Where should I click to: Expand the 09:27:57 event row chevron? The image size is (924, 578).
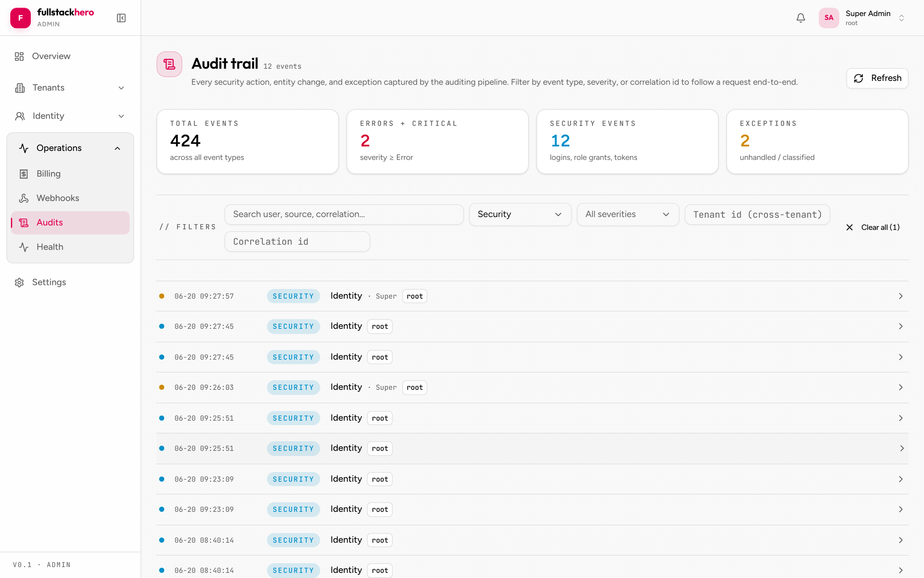click(x=900, y=296)
